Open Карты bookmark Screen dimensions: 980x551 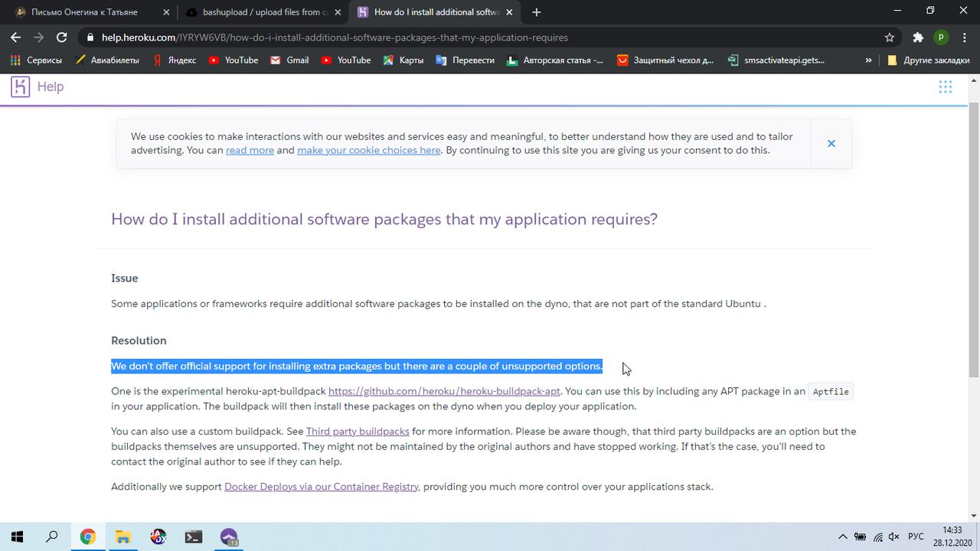click(x=403, y=60)
